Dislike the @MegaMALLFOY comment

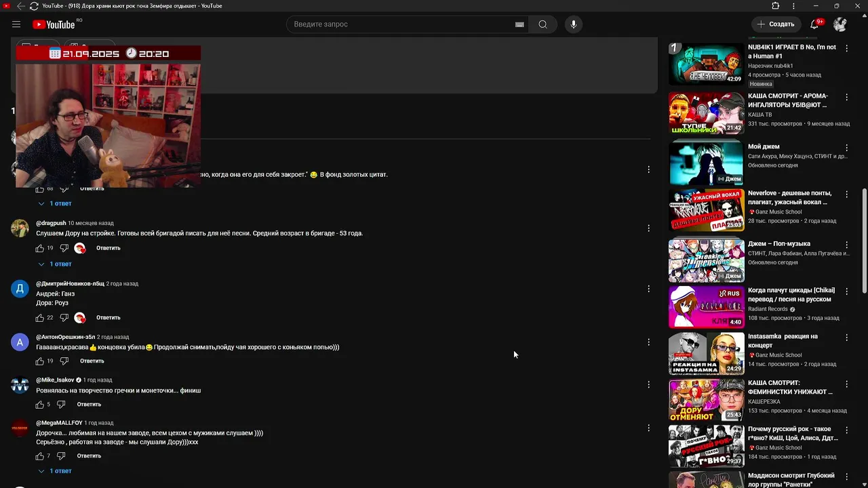pyautogui.click(x=61, y=456)
